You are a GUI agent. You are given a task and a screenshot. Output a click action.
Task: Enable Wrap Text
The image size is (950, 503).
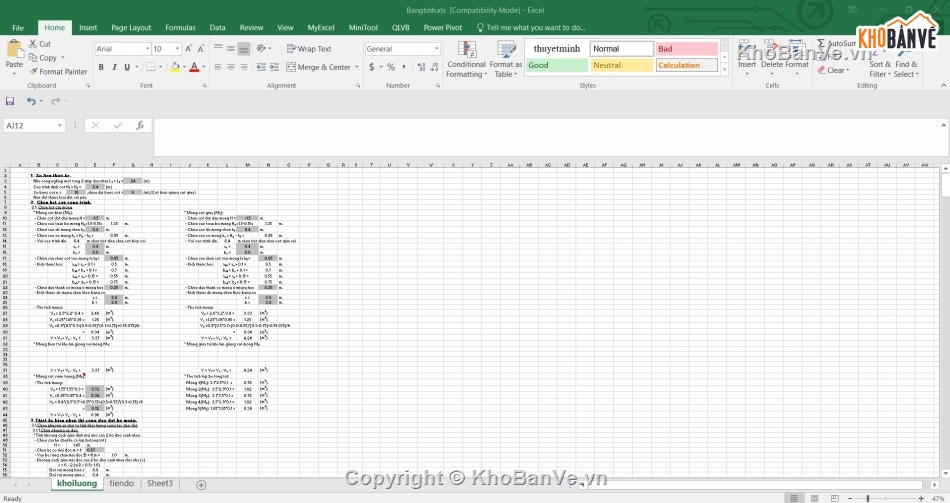pos(309,48)
